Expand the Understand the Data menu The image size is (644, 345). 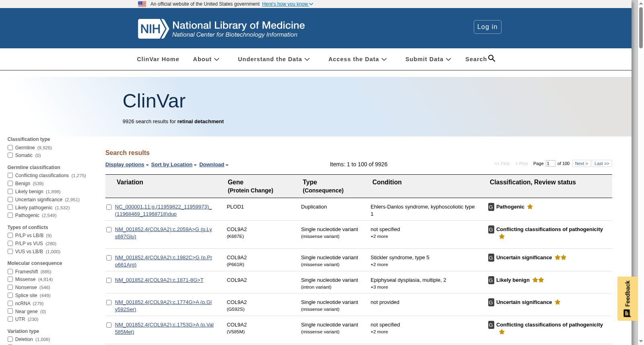coord(274,59)
